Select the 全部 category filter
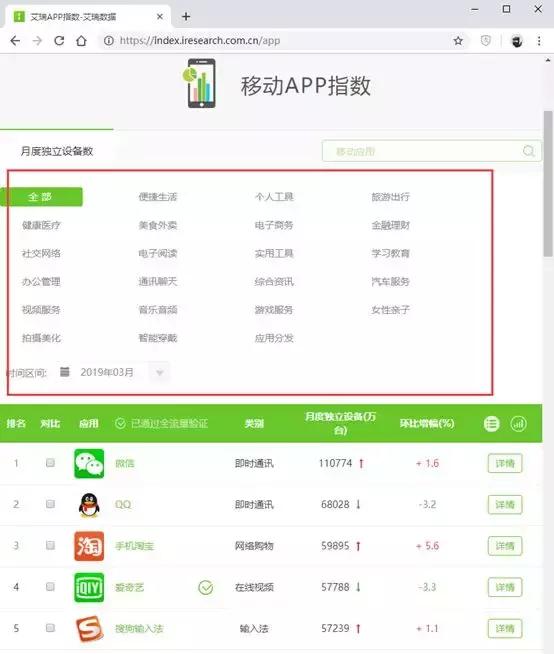This screenshot has height=654, width=554. coord(41,197)
